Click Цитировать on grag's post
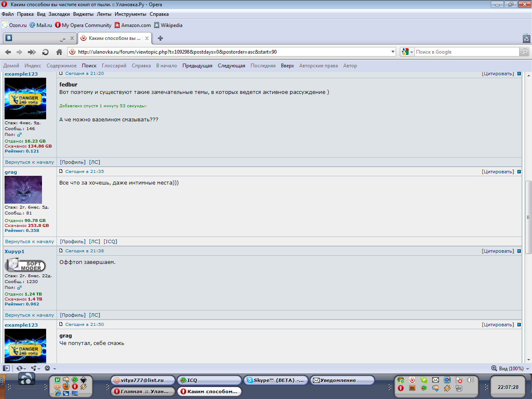 click(x=498, y=172)
